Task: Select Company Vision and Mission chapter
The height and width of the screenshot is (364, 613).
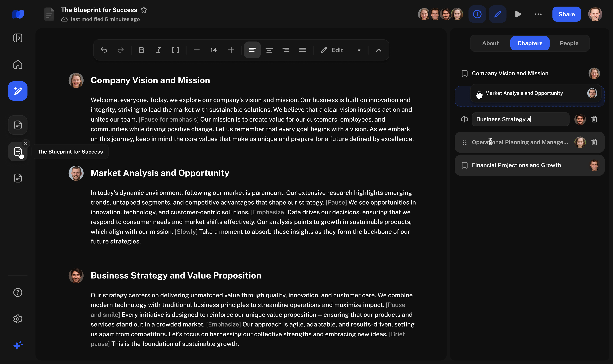Action: 530,73
